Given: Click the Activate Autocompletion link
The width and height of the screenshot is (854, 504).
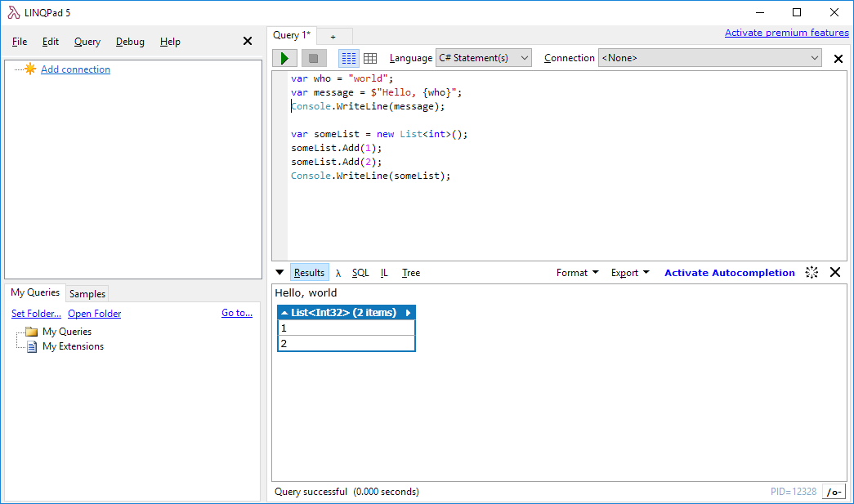Looking at the screenshot, I should pyautogui.click(x=729, y=272).
